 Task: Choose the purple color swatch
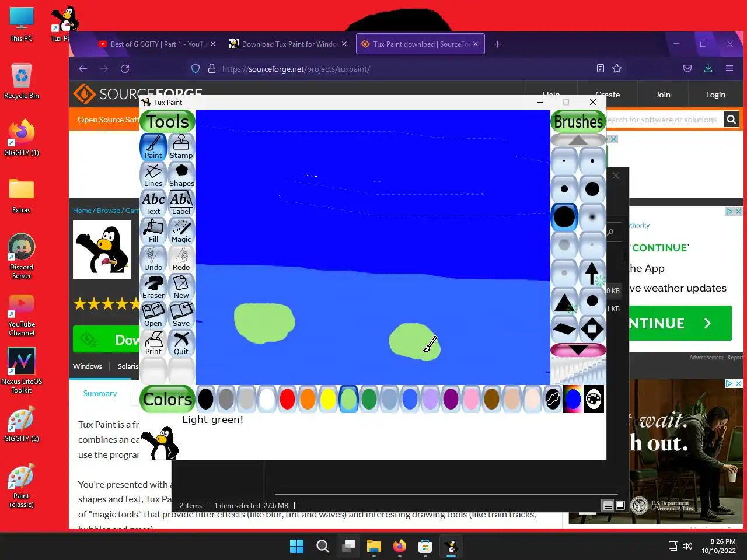tap(451, 399)
